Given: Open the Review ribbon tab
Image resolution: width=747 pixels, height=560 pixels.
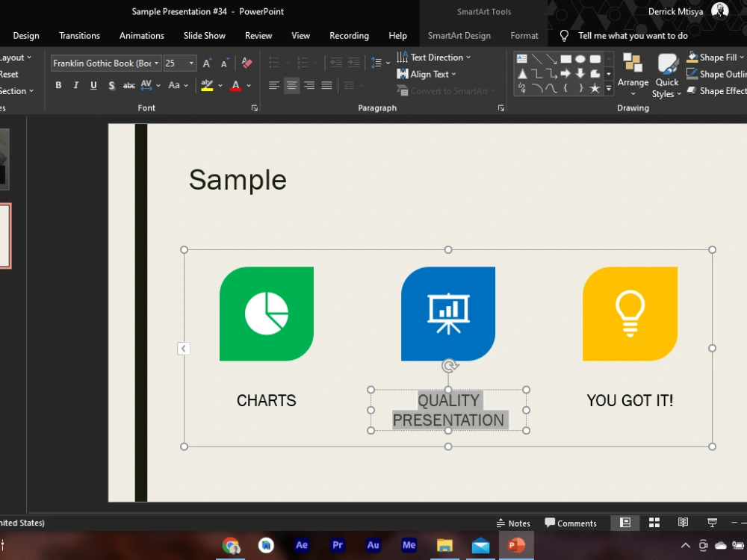Looking at the screenshot, I should point(258,35).
